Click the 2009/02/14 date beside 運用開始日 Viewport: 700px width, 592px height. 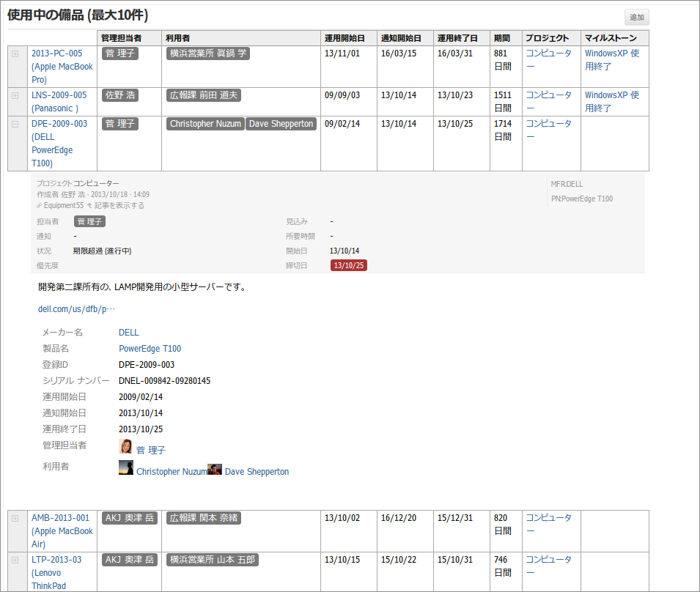141,397
